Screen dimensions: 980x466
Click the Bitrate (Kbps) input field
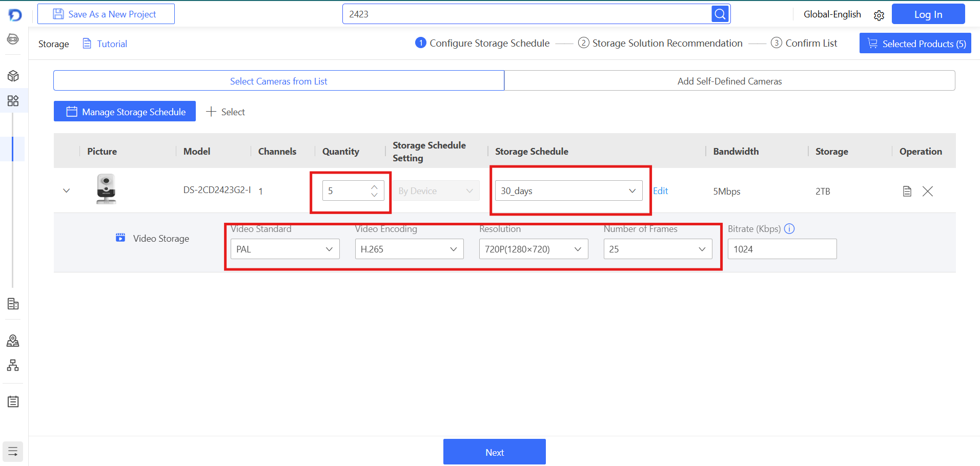point(782,249)
